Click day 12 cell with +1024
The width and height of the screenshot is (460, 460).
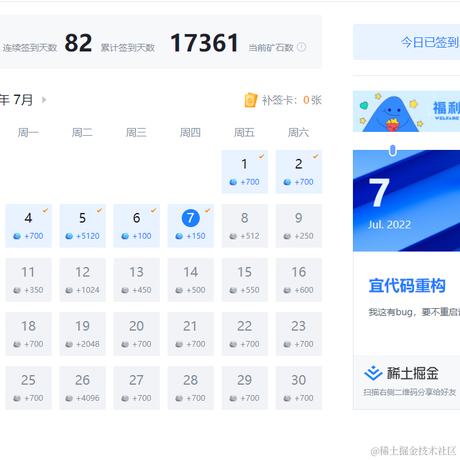83,280
